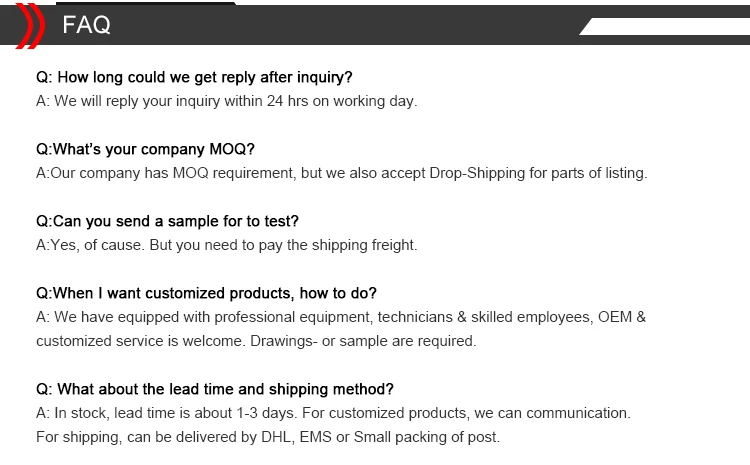Open the question about customized products

coord(206,293)
